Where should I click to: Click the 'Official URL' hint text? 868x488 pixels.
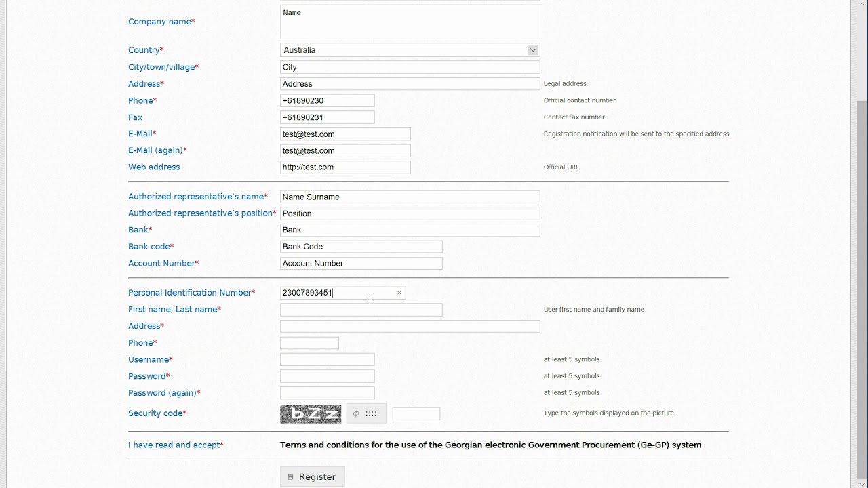(561, 167)
